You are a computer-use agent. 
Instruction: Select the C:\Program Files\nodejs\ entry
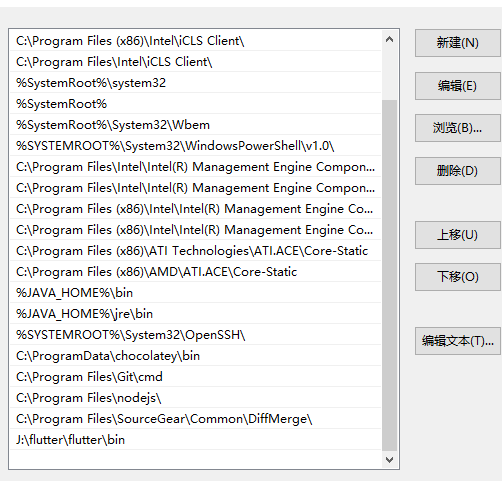tap(195, 398)
